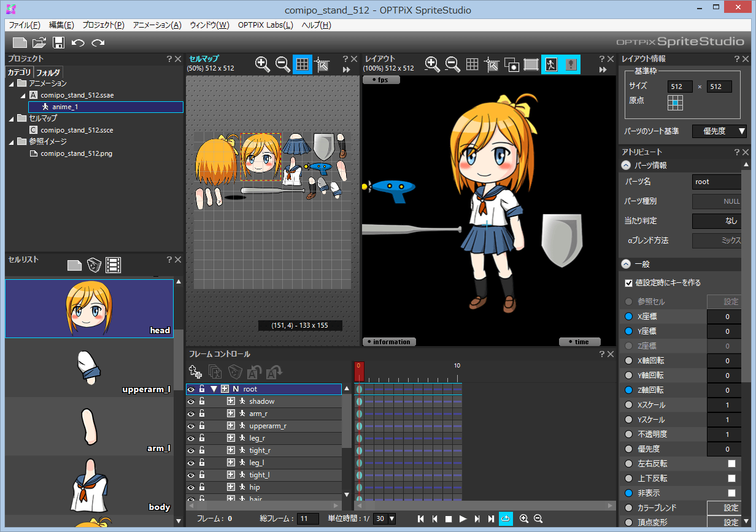Zoom out on the cell map panel
The width and height of the screenshot is (756, 532).
[282, 64]
